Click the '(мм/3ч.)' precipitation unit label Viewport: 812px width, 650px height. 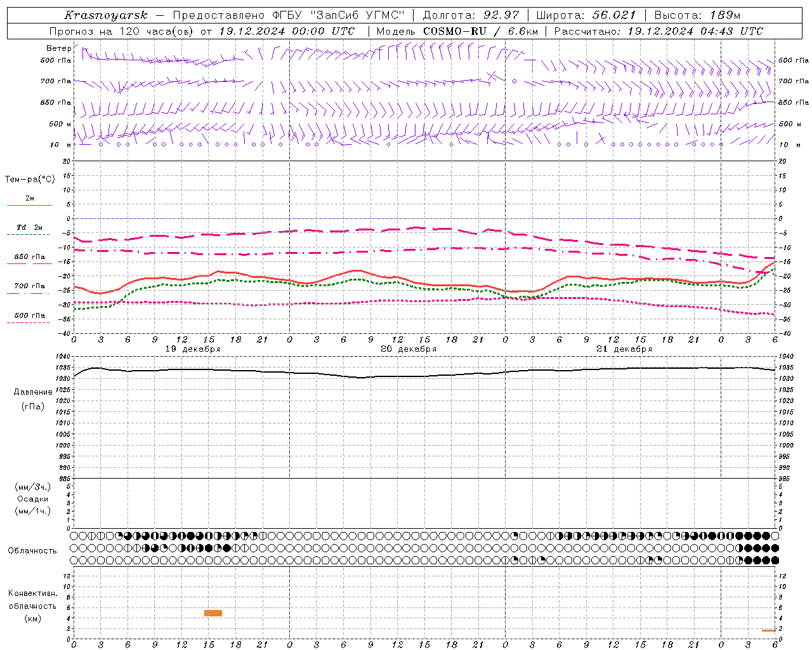[x=33, y=487]
